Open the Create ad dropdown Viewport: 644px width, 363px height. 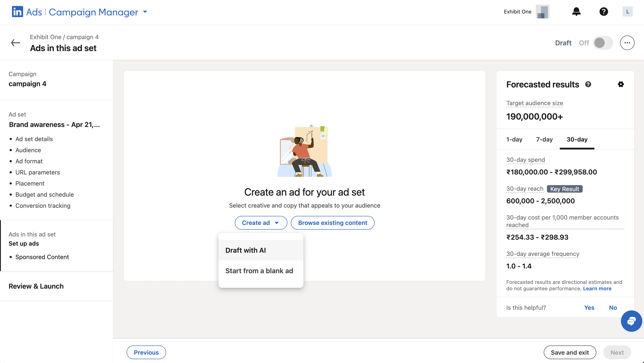click(261, 223)
